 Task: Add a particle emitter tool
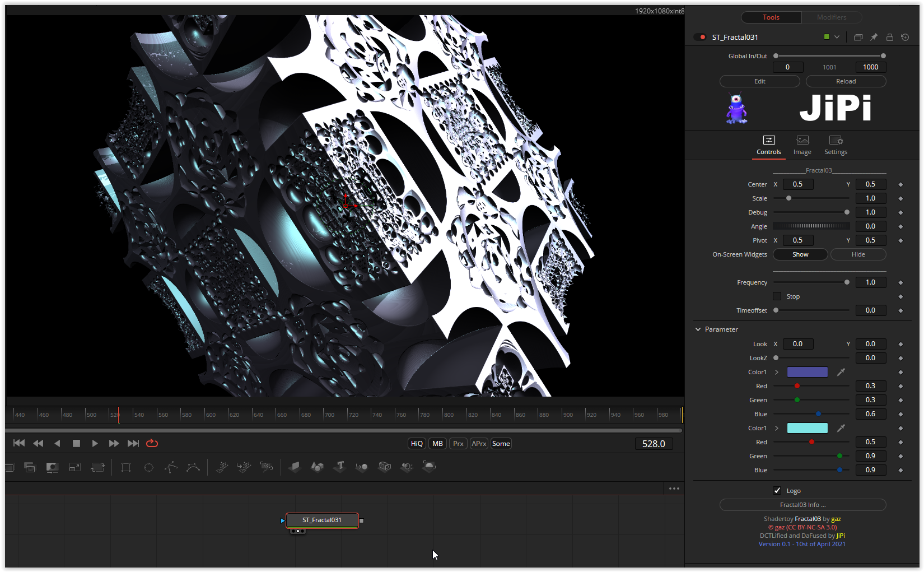[222, 467]
